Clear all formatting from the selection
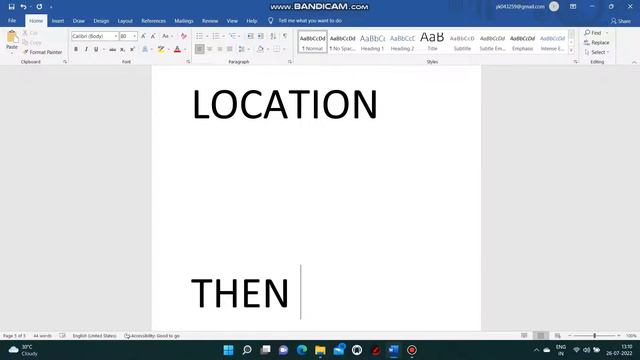Viewport: 640px width, 360px height. tap(184, 36)
